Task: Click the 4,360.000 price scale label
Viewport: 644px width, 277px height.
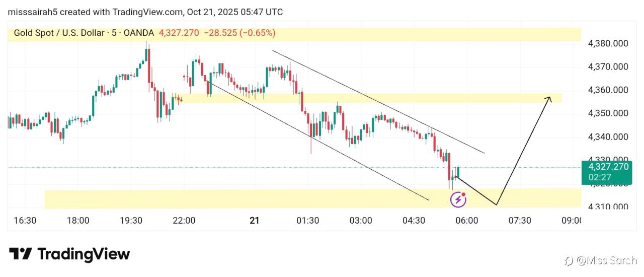Action: point(608,90)
